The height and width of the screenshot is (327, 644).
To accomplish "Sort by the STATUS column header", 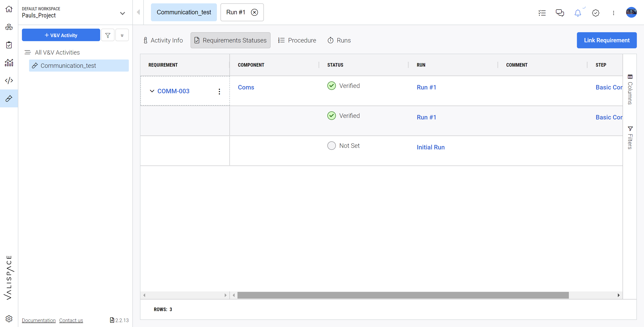I will [335, 65].
